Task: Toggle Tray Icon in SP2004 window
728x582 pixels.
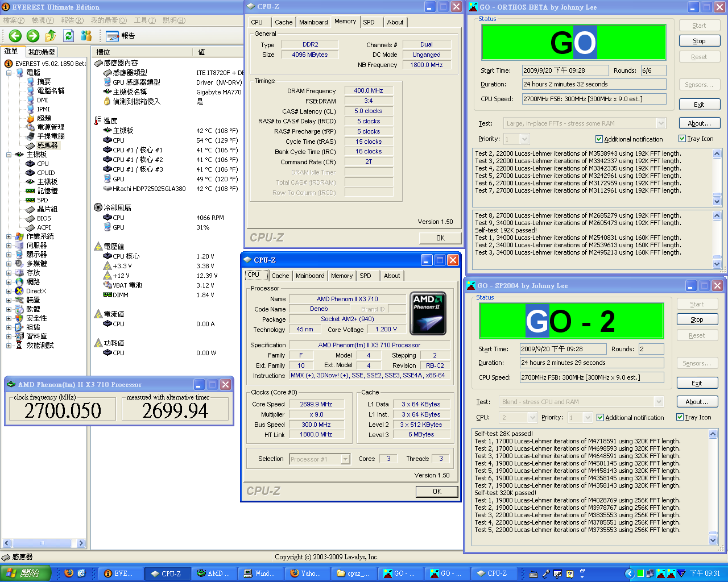Action: point(680,417)
